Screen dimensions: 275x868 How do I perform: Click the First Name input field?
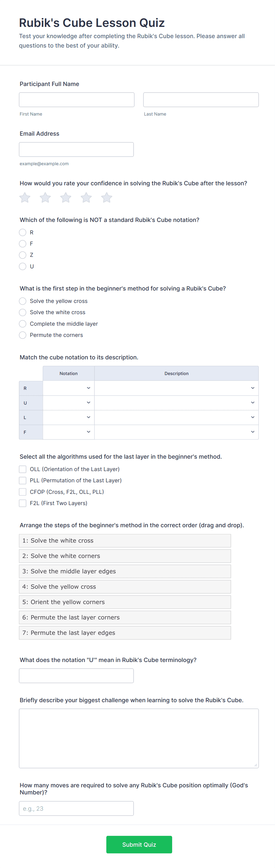click(77, 100)
